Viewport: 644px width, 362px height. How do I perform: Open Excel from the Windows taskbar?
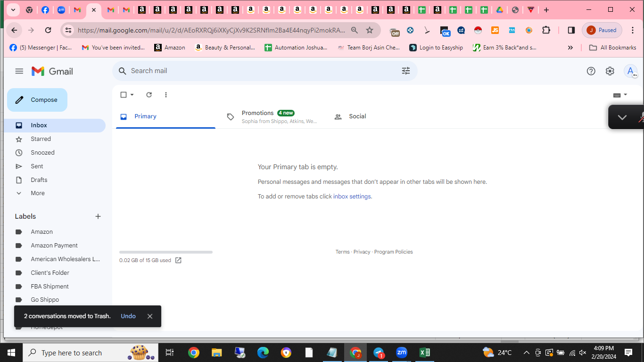[x=424, y=353]
